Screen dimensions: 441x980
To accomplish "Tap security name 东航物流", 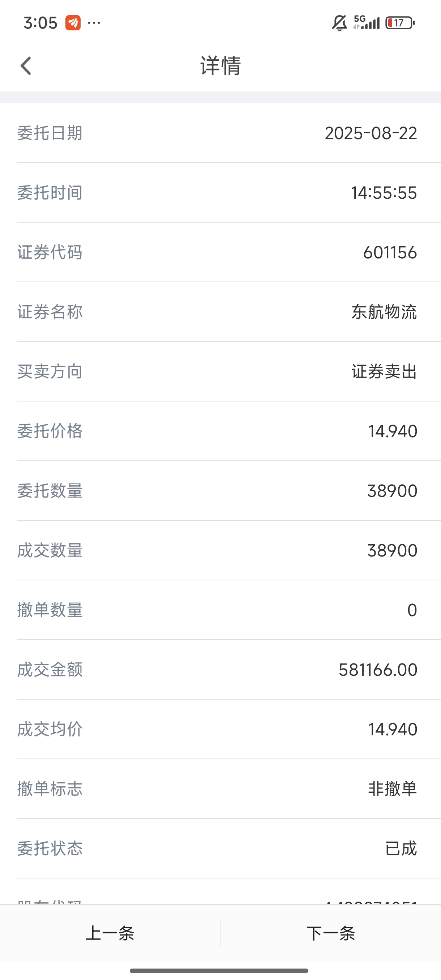I will click(x=384, y=312).
